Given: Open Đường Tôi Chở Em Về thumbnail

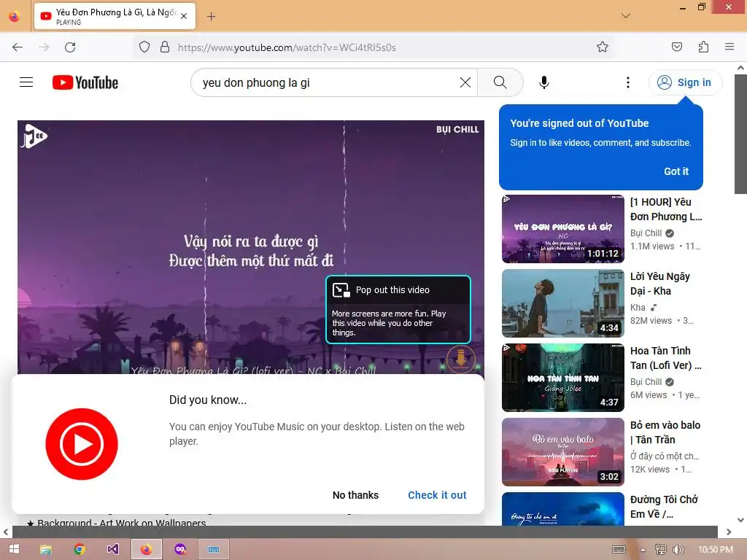Looking at the screenshot, I should click(x=563, y=508).
